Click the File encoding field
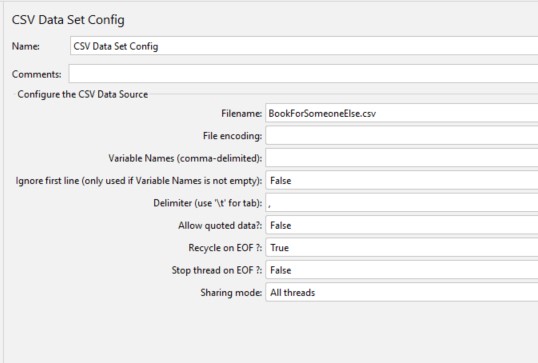This screenshot has height=363, width=538. point(402,136)
